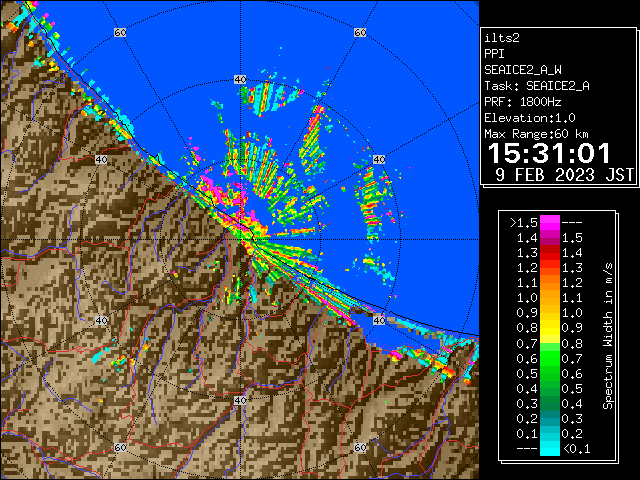Screen dimensions: 640x480
Task: Click the 40 km ring label due north
Action: [x=240, y=80]
